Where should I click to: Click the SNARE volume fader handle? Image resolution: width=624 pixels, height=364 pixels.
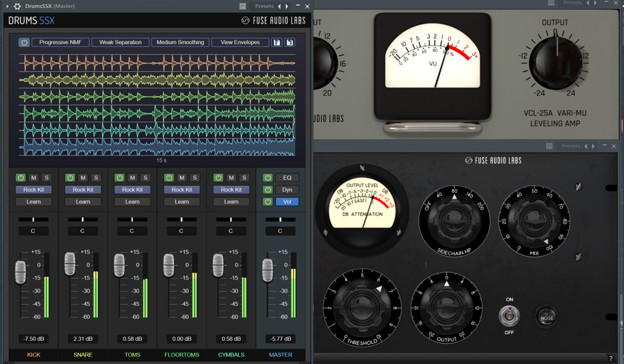pyautogui.click(x=70, y=264)
